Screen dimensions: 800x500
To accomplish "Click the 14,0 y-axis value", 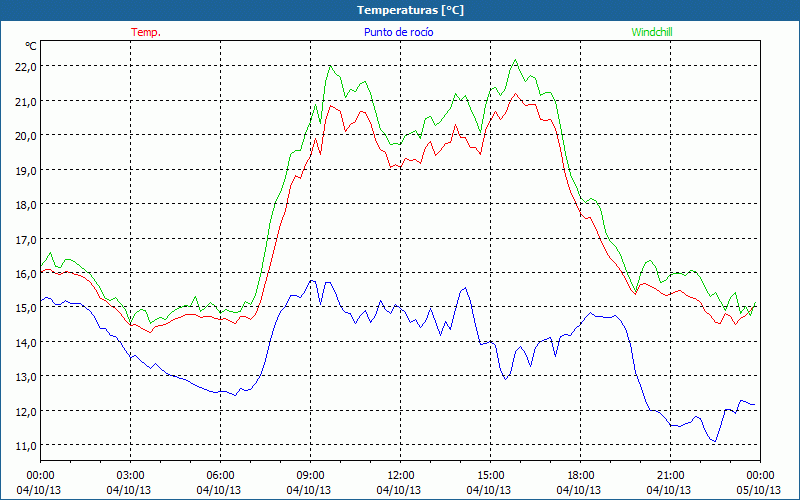I will coord(26,343).
